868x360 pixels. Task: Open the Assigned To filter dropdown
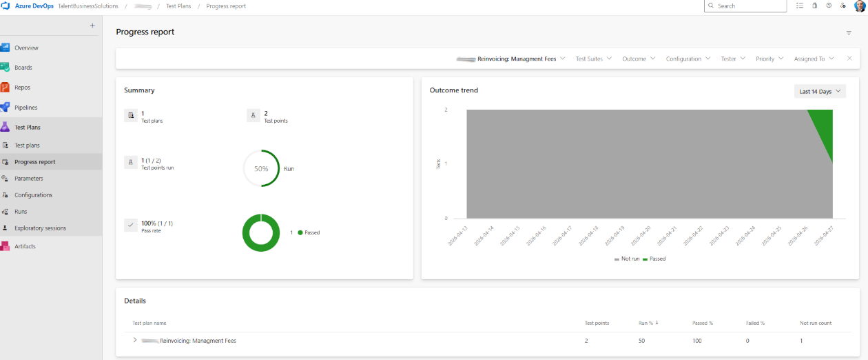pos(814,59)
